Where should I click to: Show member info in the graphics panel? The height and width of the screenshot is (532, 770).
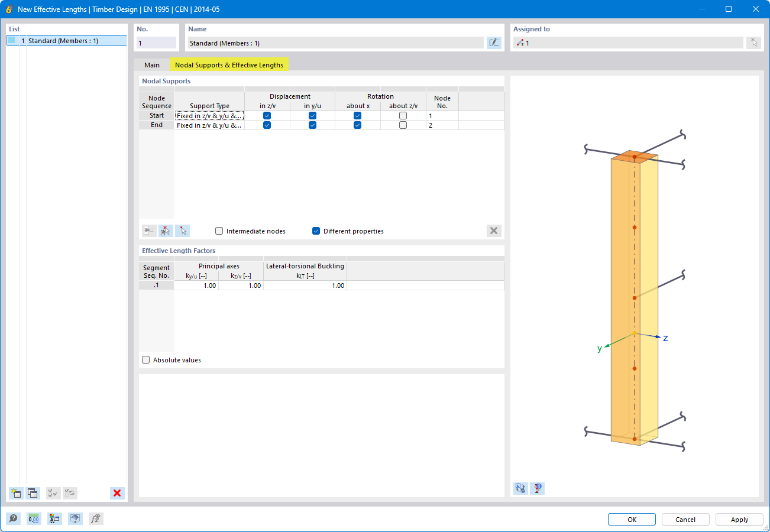click(537, 488)
